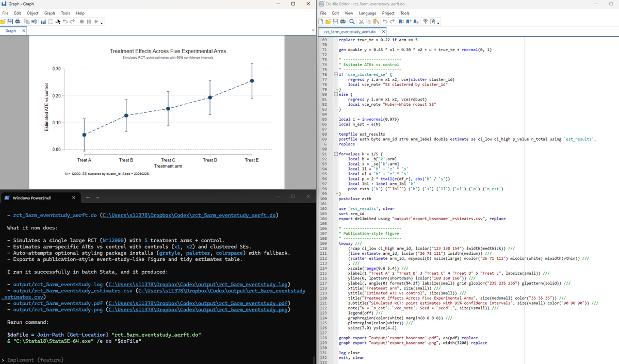Image resolution: width=619 pixels, height=364 pixels.
Task: Close the rct_5arm_eventstudy_aerft.do editor tab
Action: (383, 31)
